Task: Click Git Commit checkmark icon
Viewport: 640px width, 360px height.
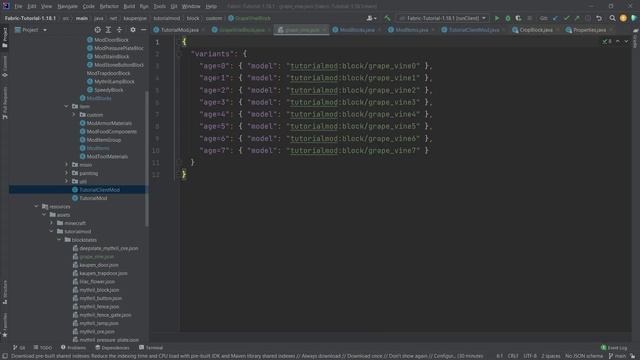Action: pyautogui.click(x=566, y=18)
